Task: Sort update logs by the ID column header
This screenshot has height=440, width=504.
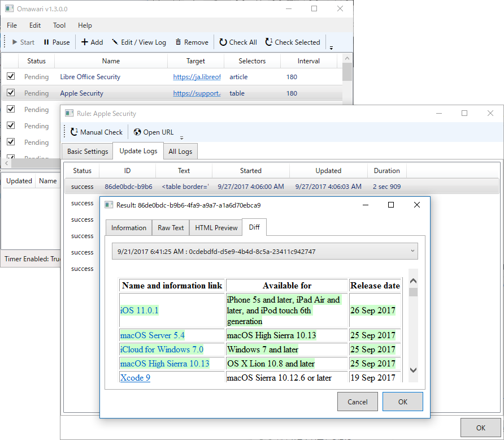Action: (x=127, y=171)
